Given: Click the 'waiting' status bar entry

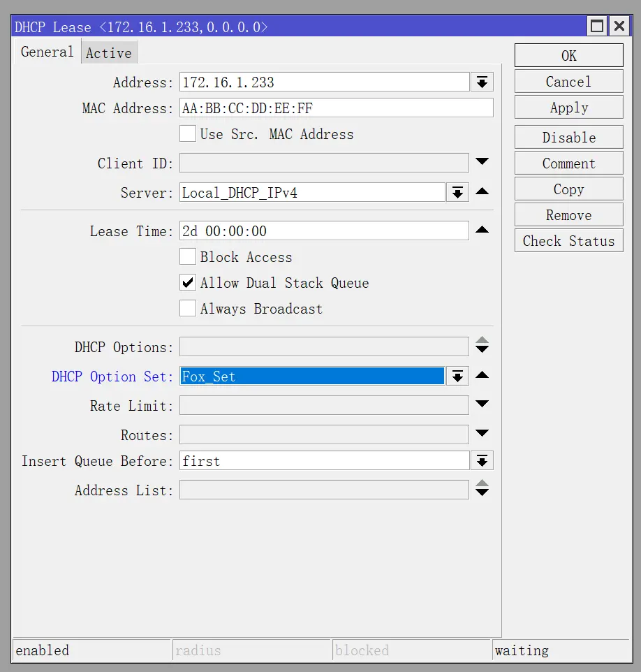Looking at the screenshot, I should click(x=561, y=650).
